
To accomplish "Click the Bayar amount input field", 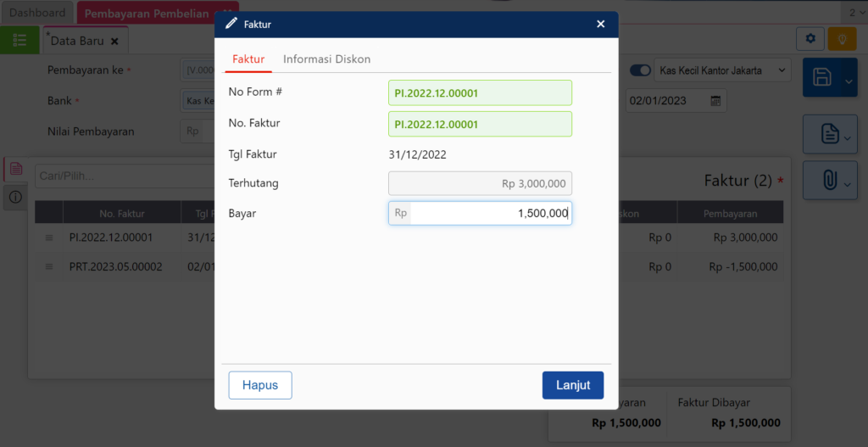I will coord(489,214).
